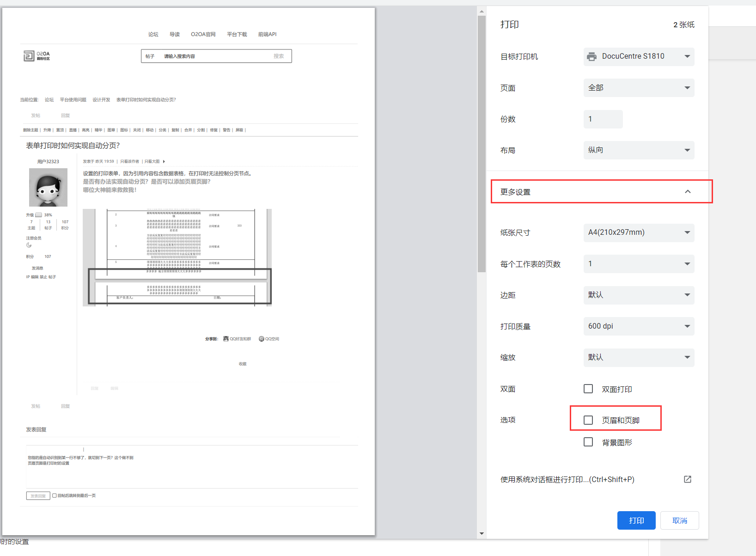Image resolution: width=756 pixels, height=556 pixels.
Task: Click 论坛 in the preview top navigation
Action: coord(153,34)
